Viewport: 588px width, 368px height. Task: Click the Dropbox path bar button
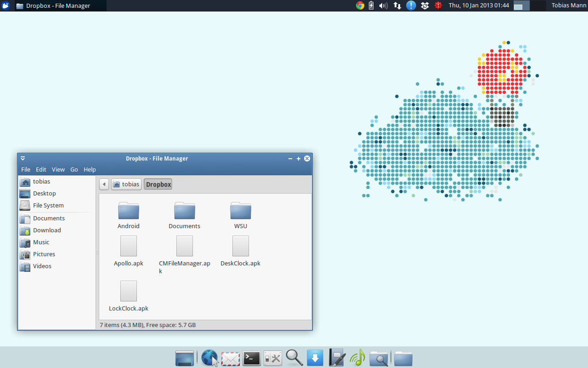point(158,184)
